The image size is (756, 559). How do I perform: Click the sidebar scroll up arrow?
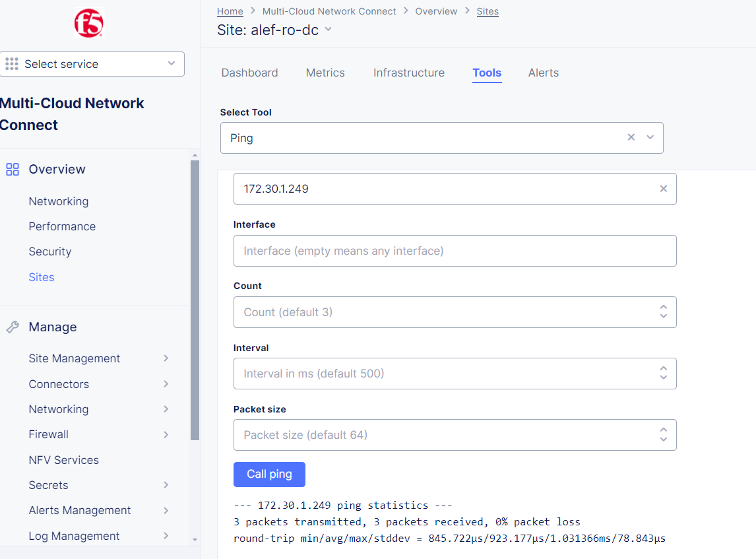195,155
